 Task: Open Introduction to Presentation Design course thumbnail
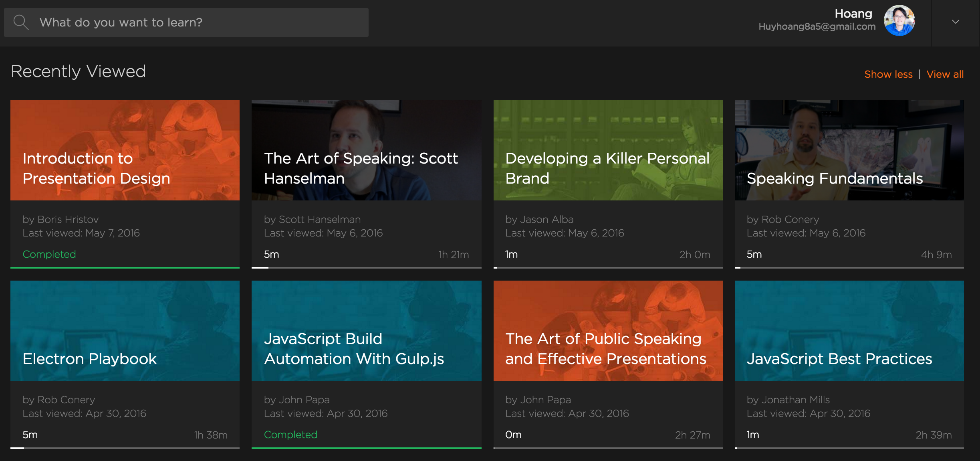click(125, 150)
